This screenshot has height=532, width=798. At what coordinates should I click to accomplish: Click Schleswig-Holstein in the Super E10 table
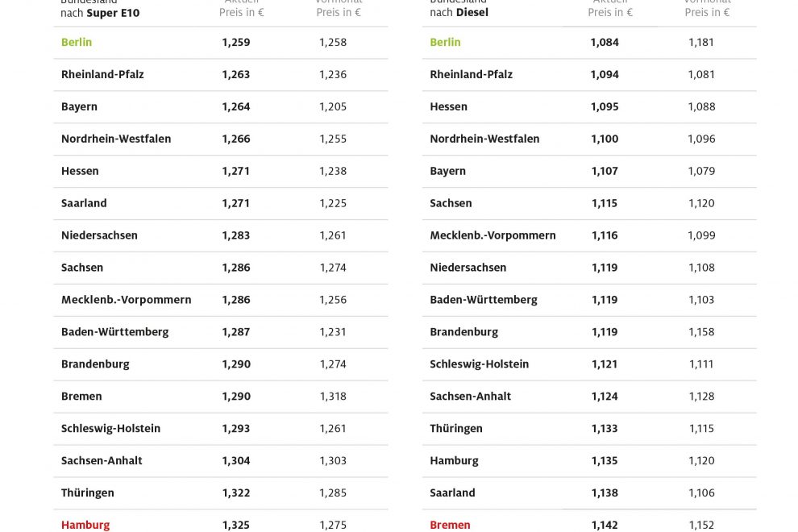pyautogui.click(x=110, y=428)
